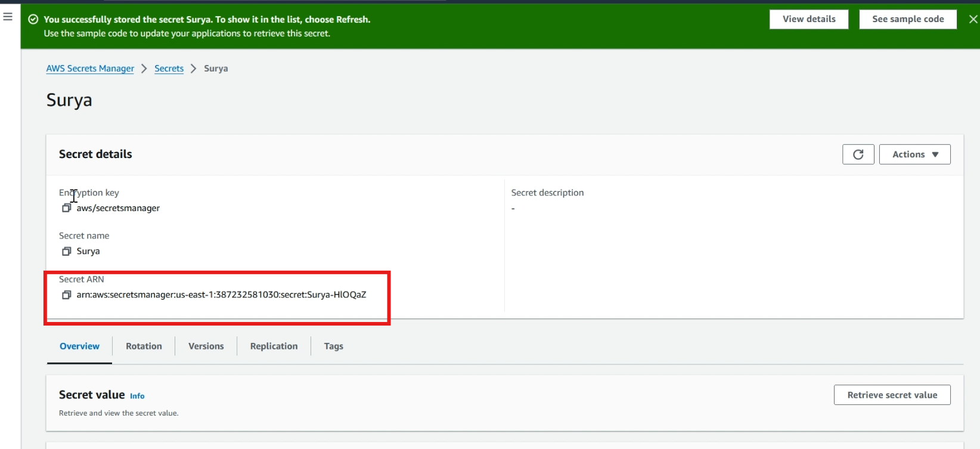Open the Replication tab
The height and width of the screenshot is (449, 980).
tap(274, 346)
